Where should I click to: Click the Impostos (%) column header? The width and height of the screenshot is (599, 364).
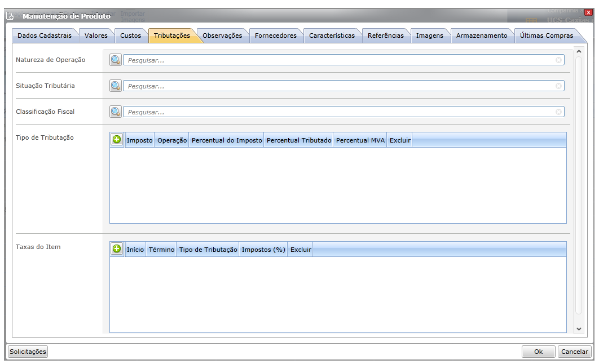click(263, 250)
